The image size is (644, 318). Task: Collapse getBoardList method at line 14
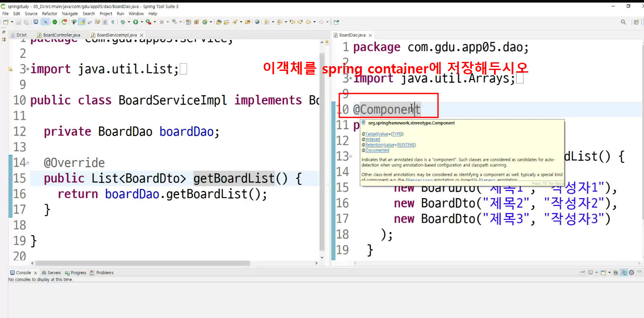point(28,163)
